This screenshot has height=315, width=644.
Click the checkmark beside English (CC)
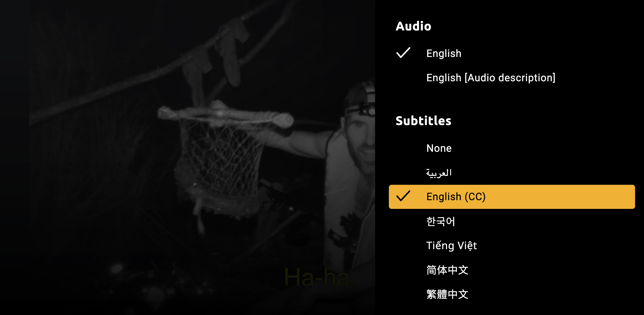point(403,196)
